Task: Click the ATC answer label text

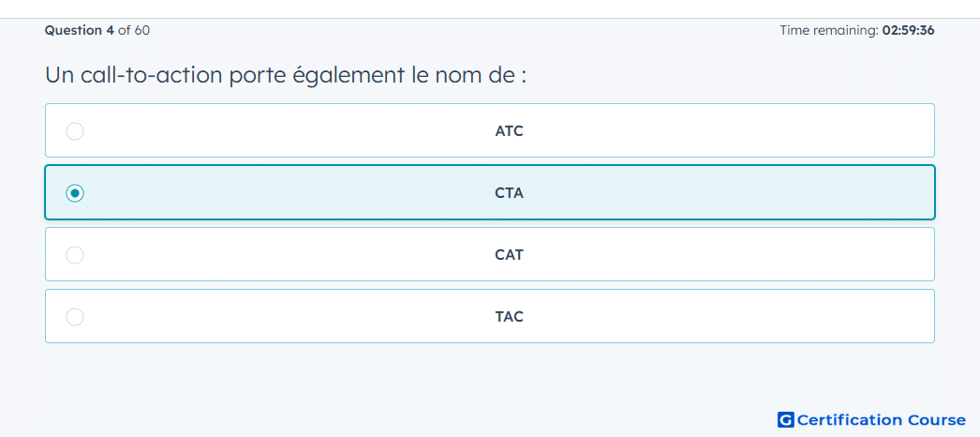Action: (x=509, y=131)
